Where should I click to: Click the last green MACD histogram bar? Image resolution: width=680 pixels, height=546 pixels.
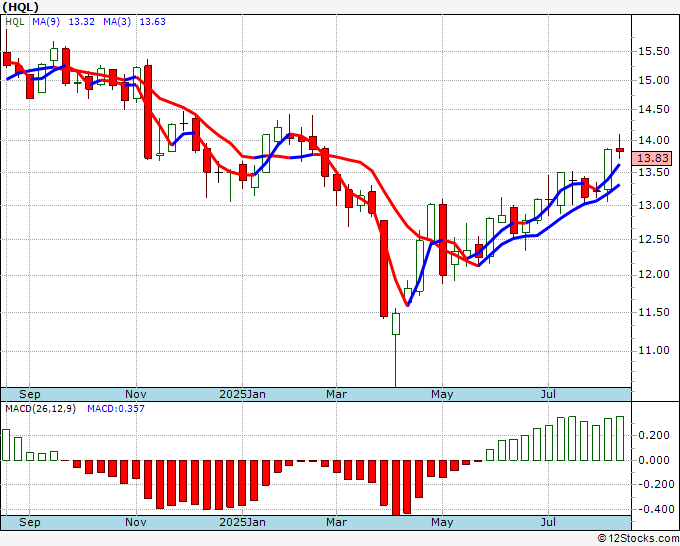620,438
